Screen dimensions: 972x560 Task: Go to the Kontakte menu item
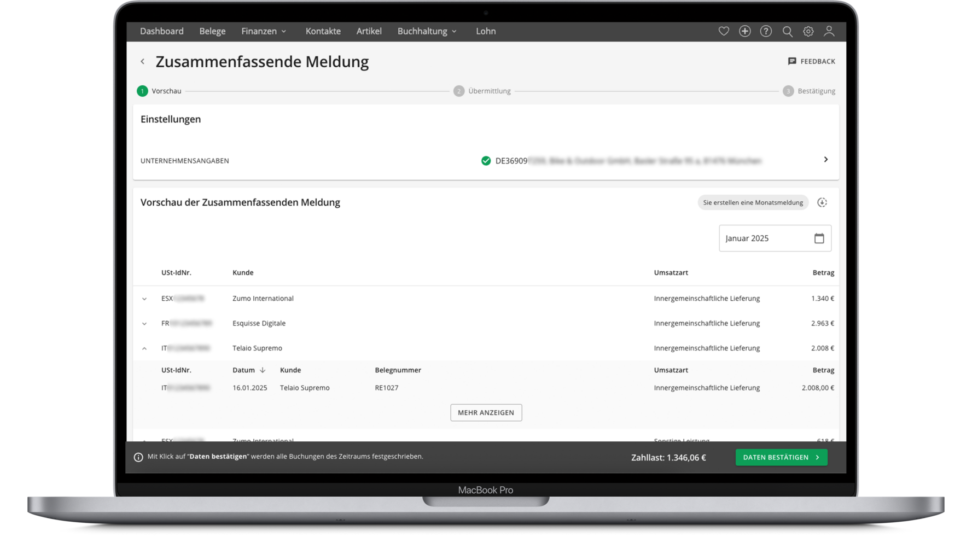pyautogui.click(x=323, y=31)
